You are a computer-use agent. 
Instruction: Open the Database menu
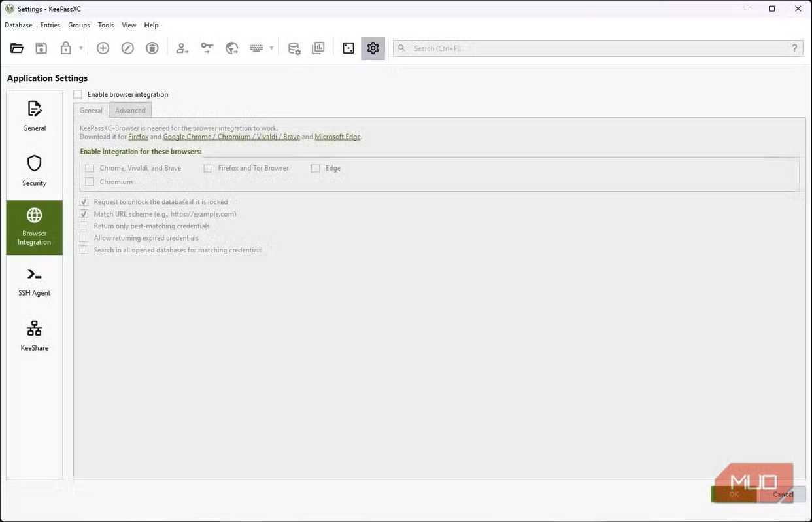(x=18, y=25)
